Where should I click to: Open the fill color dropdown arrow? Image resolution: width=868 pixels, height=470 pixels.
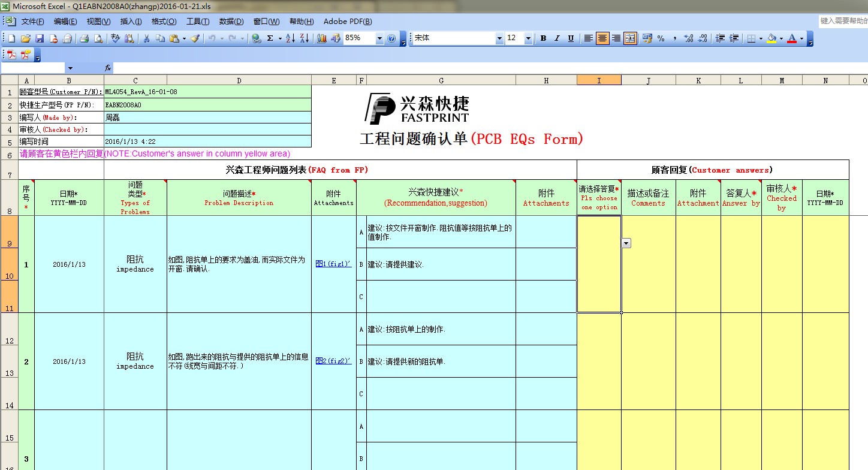click(781, 38)
